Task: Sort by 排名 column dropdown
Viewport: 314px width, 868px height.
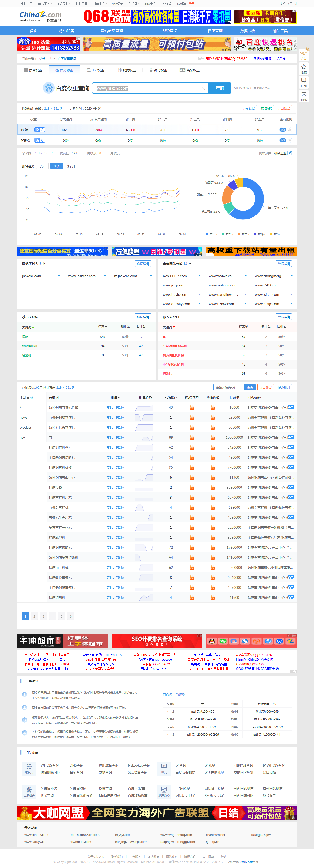Action: pos(115,398)
